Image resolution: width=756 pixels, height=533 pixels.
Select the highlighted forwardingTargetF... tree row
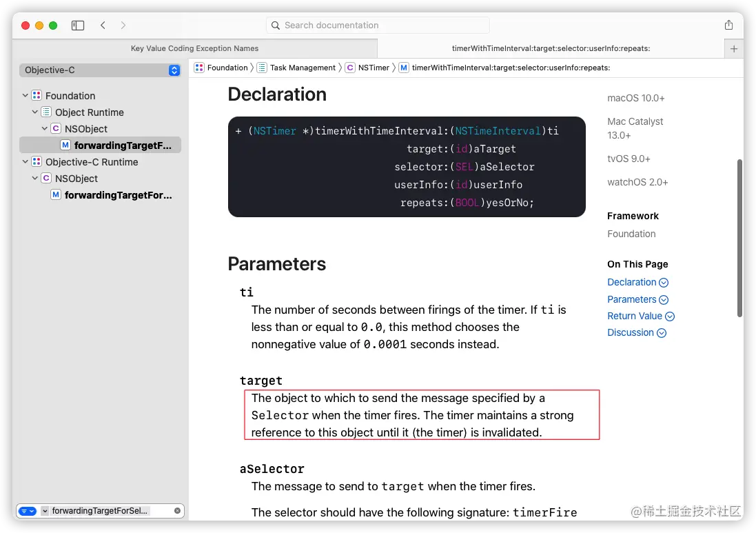[x=100, y=145]
